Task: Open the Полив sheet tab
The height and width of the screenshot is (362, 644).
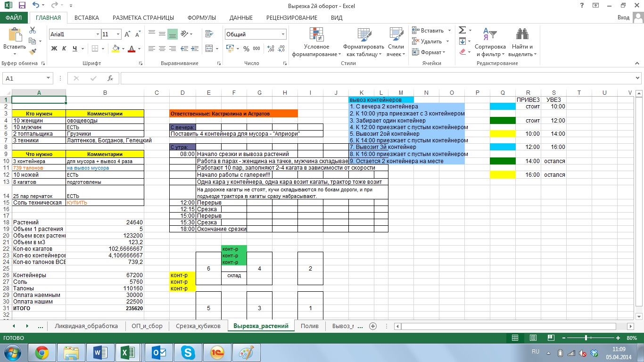Action: (309, 326)
